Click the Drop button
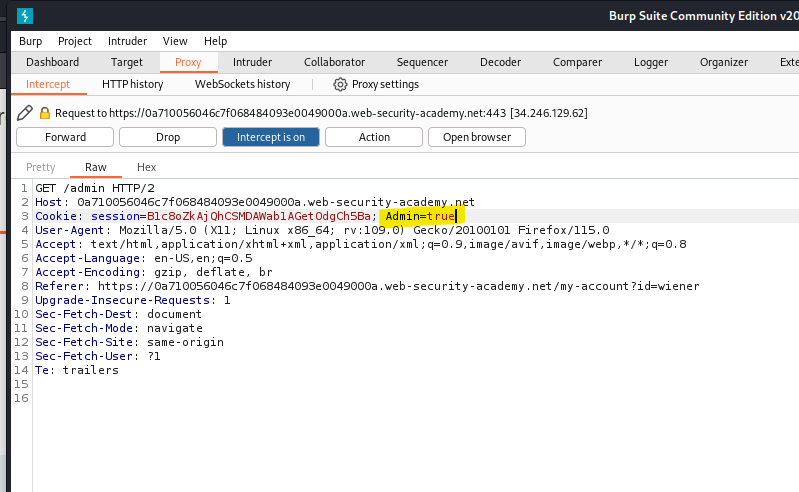 (x=168, y=137)
